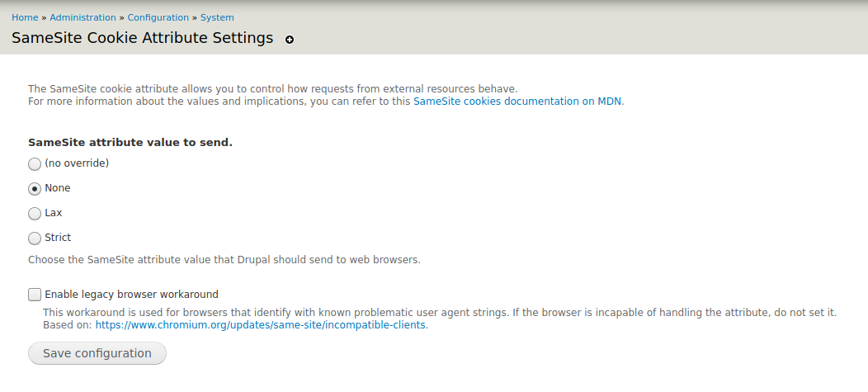Click the "SameSite Cookie Attribute Settings" page title
The image size is (868, 392).
[142, 38]
